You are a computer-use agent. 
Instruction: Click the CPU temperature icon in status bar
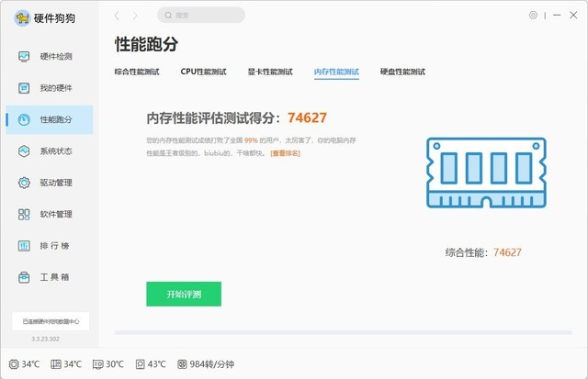pyautogui.click(x=14, y=364)
